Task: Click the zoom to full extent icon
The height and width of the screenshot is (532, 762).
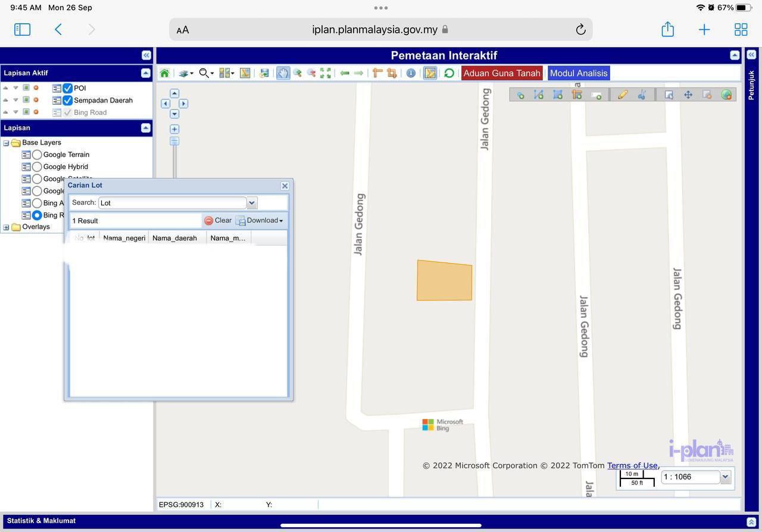Action: pyautogui.click(x=326, y=73)
